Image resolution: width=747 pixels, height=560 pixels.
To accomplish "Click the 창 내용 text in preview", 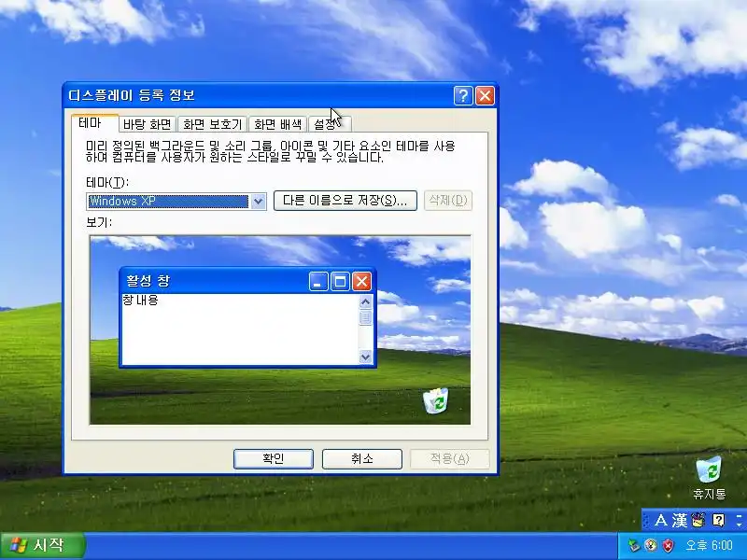I will pos(140,300).
